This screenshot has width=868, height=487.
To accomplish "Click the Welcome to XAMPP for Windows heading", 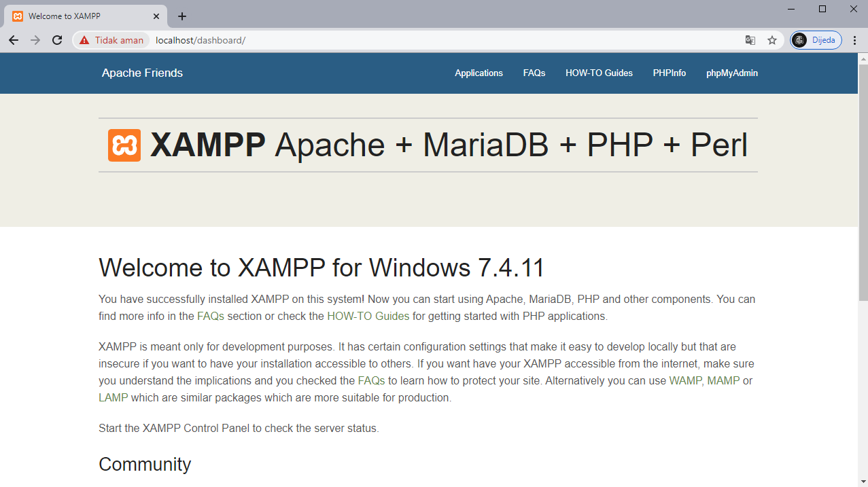I will click(322, 268).
